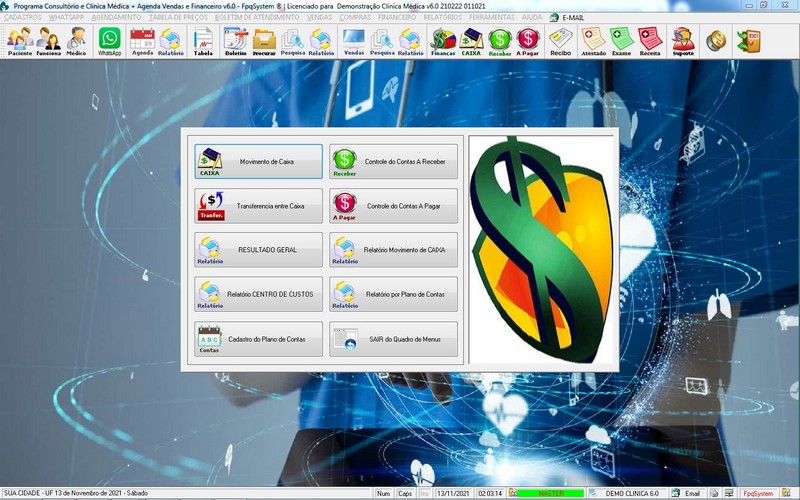Open Controle do Contas A Pagar
This screenshot has width=800, height=500.
(x=394, y=206)
